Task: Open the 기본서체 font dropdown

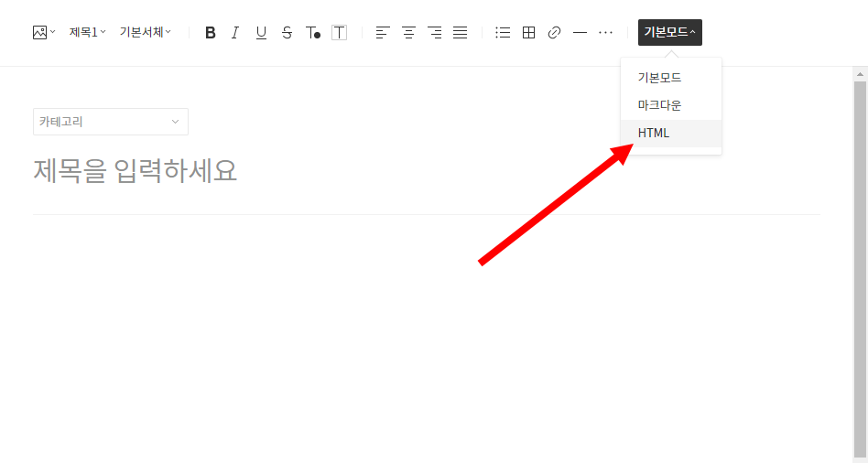Action: [145, 32]
